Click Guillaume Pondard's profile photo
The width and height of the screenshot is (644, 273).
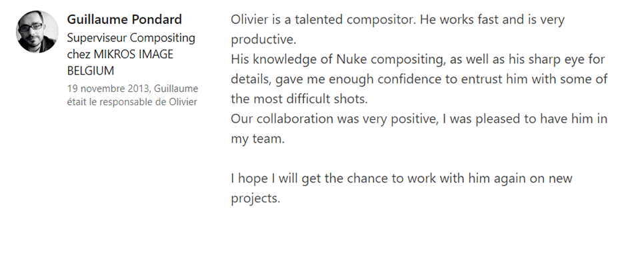[x=37, y=31]
